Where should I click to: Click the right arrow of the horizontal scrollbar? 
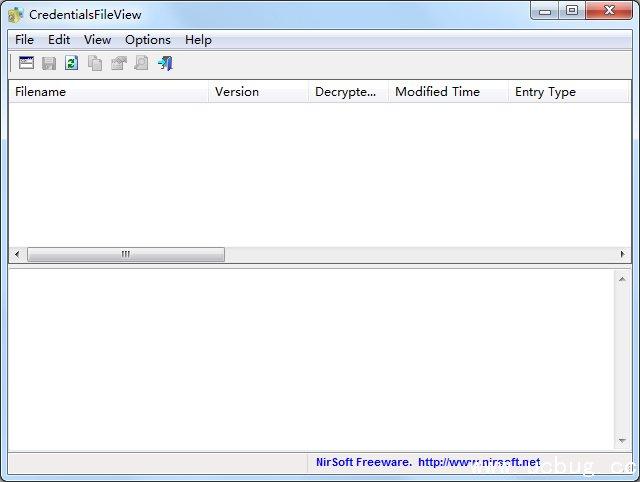622,254
